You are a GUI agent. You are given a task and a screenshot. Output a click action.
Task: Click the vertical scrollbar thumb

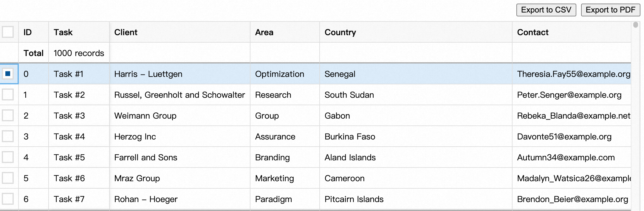636,25
